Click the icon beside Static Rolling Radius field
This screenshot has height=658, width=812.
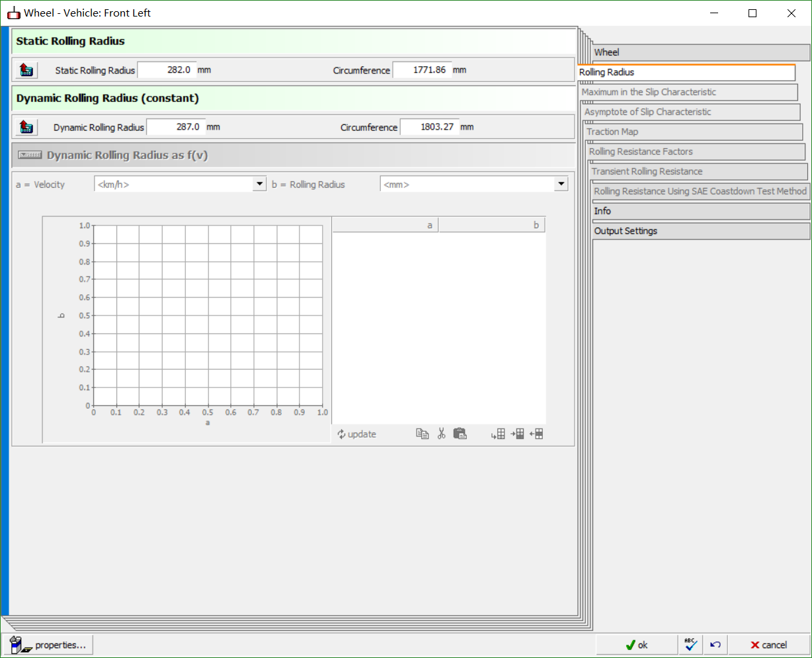pyautogui.click(x=26, y=70)
